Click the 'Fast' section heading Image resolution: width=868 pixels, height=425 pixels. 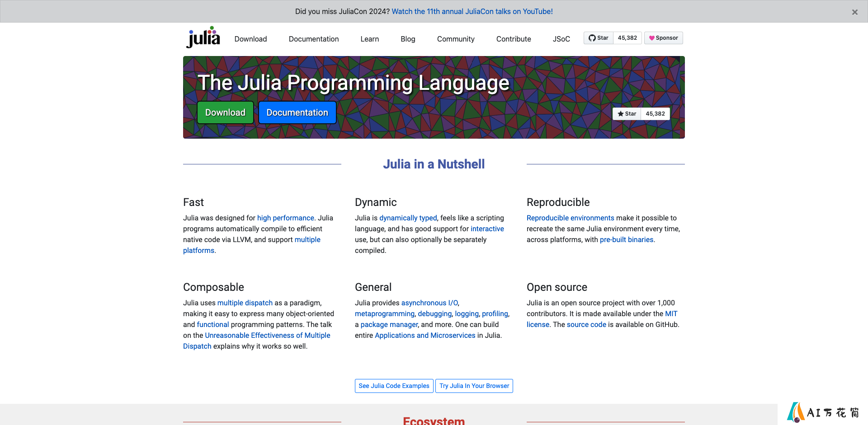tap(193, 202)
